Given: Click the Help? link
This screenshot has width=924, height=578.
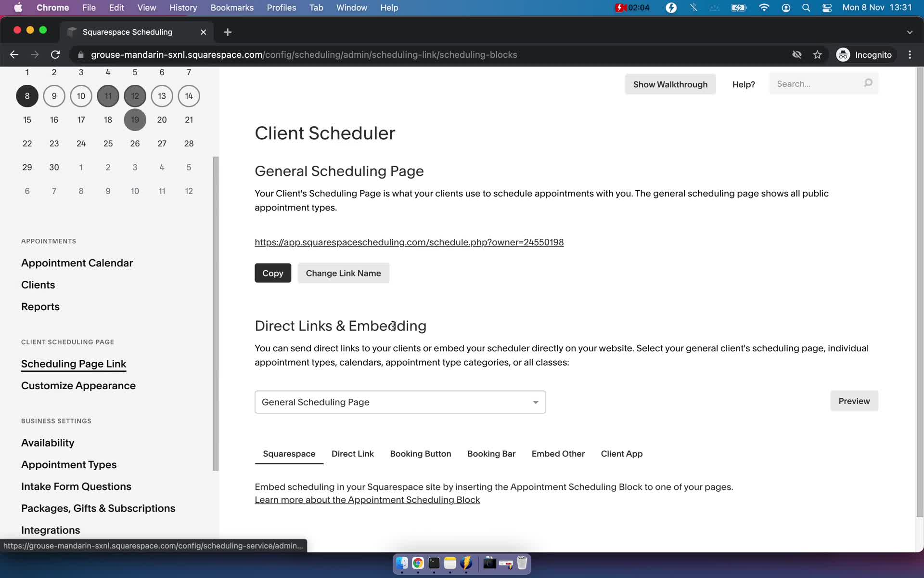Looking at the screenshot, I should (x=744, y=84).
